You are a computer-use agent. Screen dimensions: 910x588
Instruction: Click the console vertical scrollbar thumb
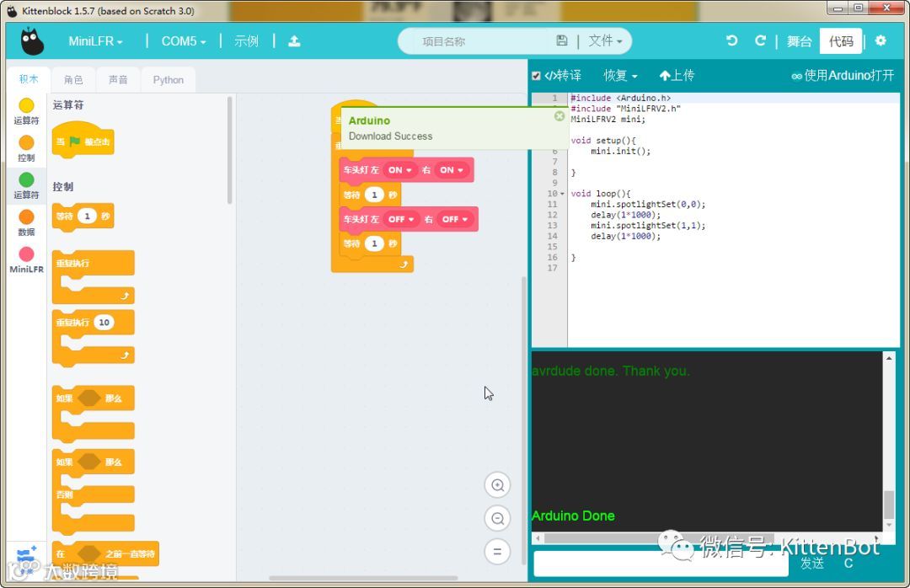pos(889,505)
